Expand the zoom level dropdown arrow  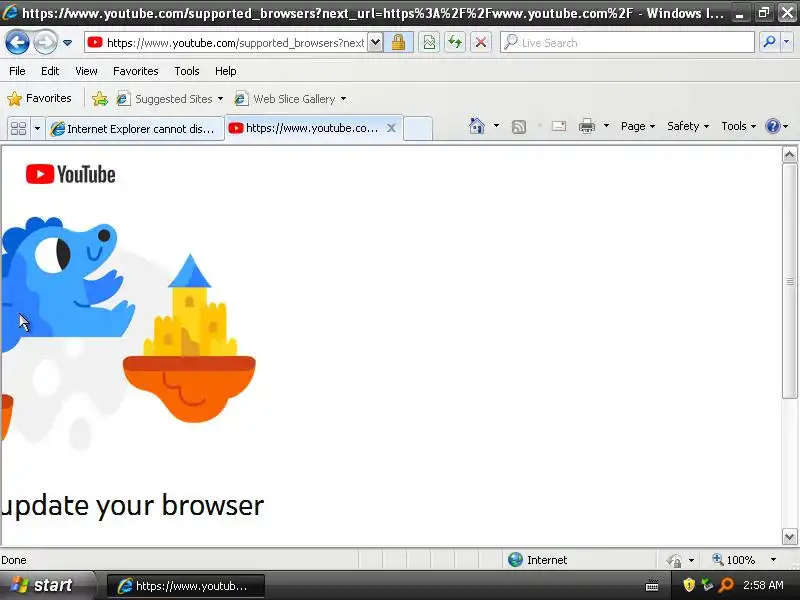(773, 560)
